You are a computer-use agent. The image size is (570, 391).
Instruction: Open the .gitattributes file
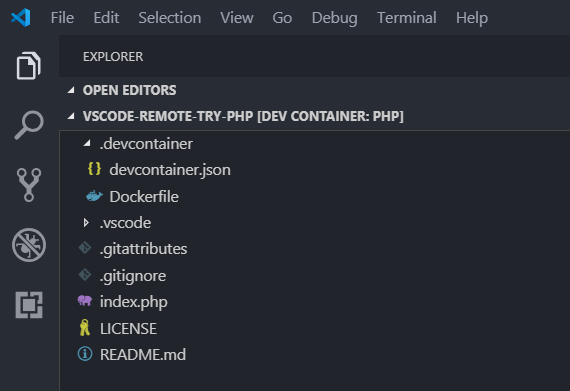click(x=144, y=249)
